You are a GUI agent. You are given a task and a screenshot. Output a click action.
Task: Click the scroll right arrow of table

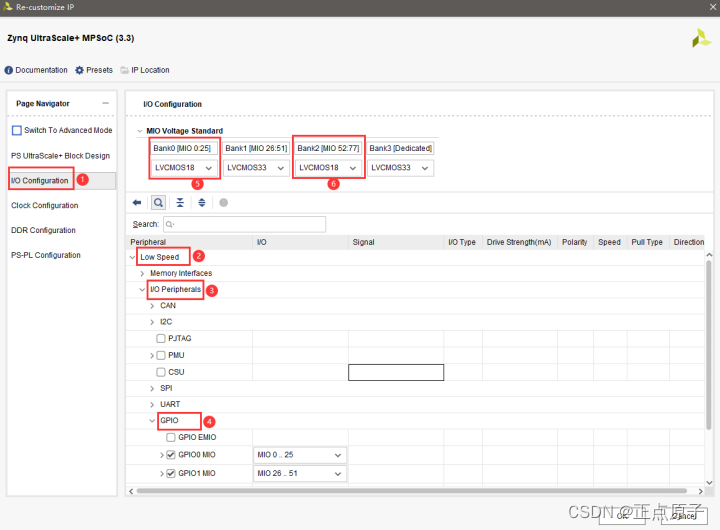(x=700, y=491)
